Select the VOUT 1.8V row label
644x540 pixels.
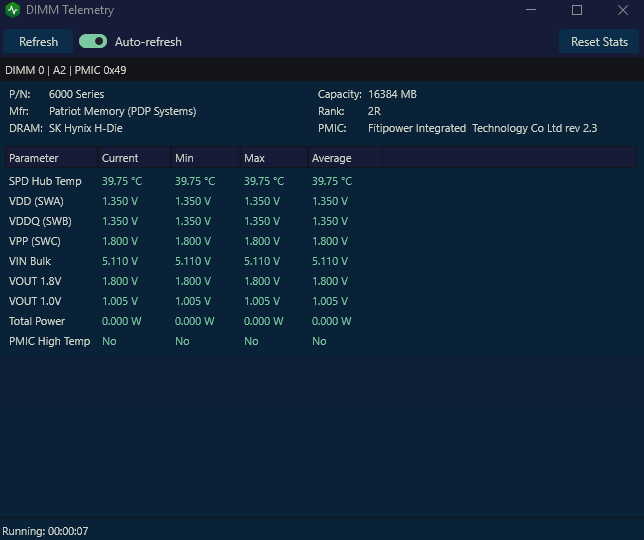pyautogui.click(x=35, y=281)
